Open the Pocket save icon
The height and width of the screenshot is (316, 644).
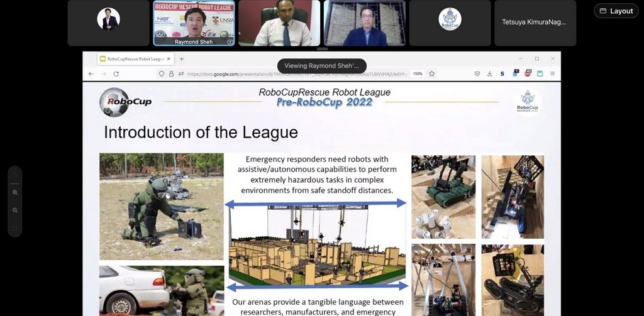tap(477, 74)
